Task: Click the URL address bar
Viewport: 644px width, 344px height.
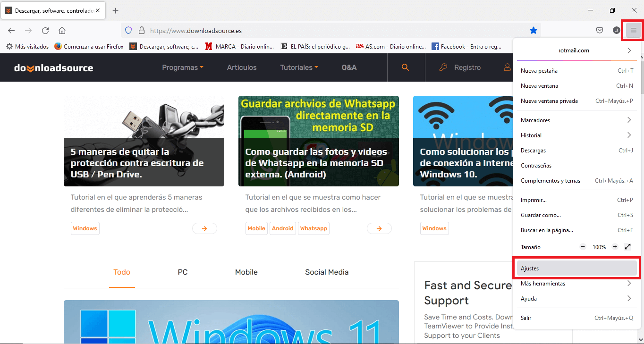Action: tap(330, 31)
